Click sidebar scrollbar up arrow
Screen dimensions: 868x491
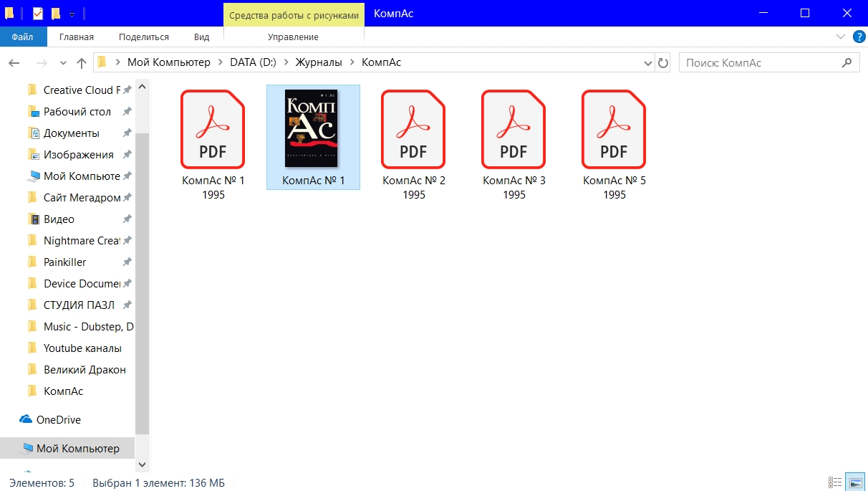tap(142, 86)
